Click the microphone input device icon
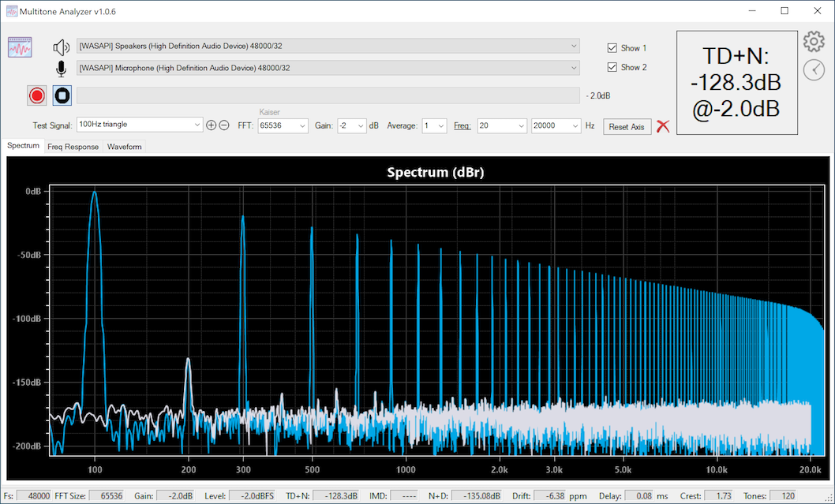This screenshot has width=835, height=504. pyautogui.click(x=62, y=69)
